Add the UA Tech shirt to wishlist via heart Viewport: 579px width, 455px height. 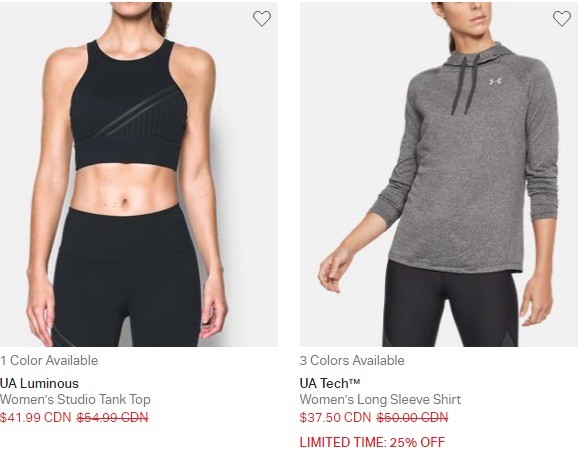pos(562,18)
